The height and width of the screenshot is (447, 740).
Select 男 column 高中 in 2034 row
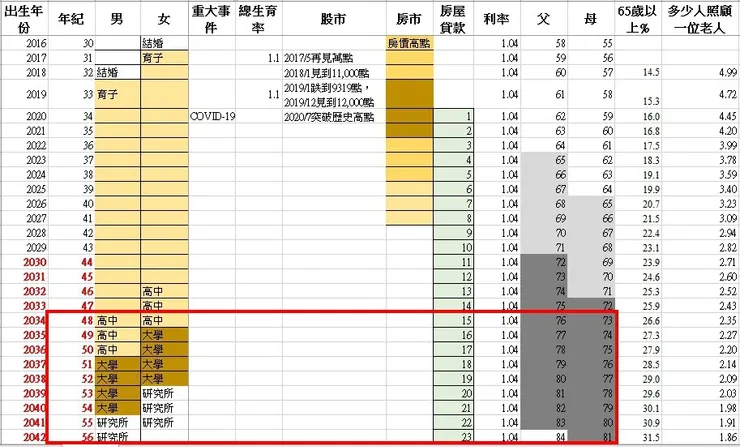(x=117, y=320)
